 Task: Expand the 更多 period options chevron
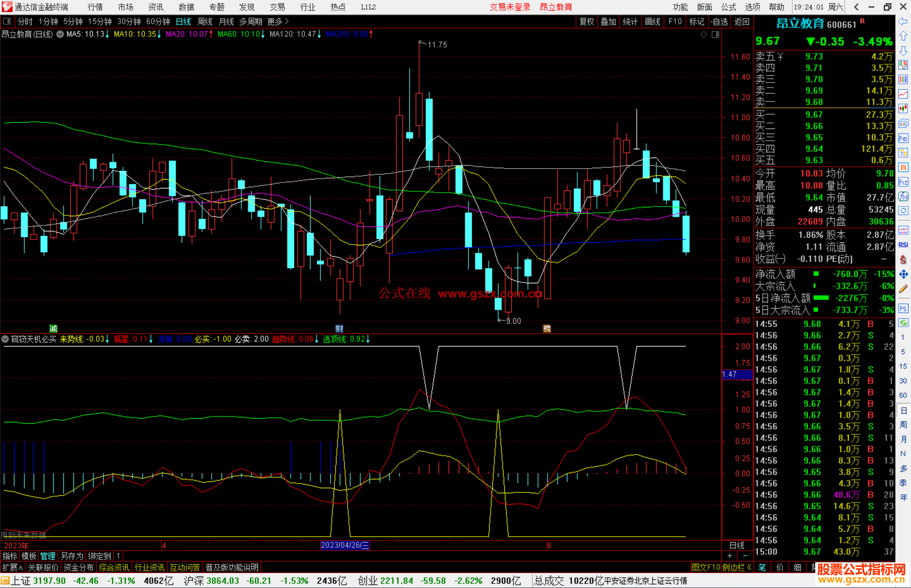coord(287,21)
